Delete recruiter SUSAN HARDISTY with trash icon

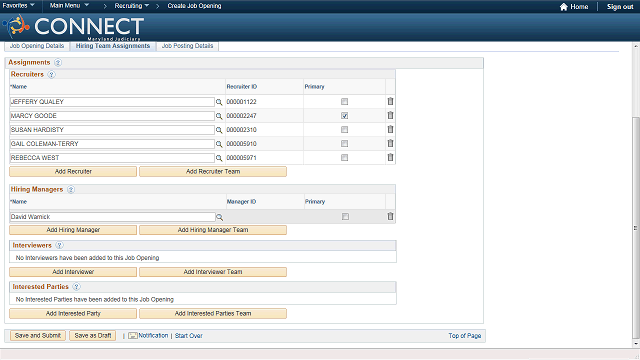click(x=390, y=129)
